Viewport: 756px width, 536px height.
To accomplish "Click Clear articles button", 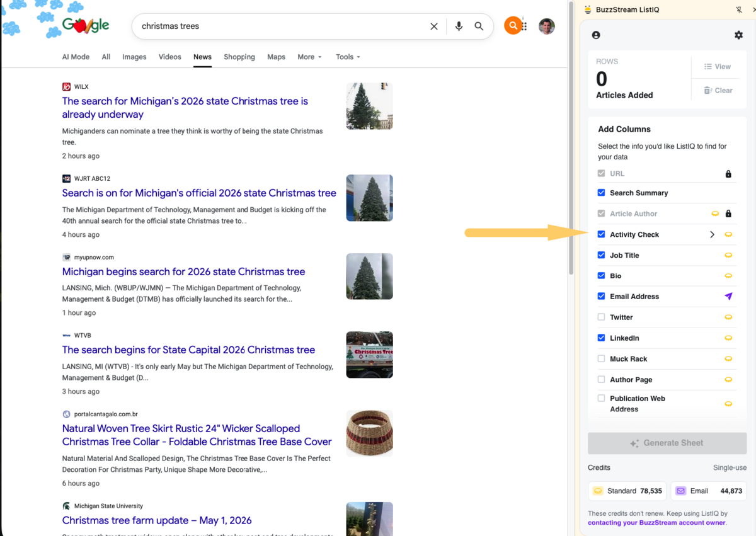I will [x=718, y=90].
